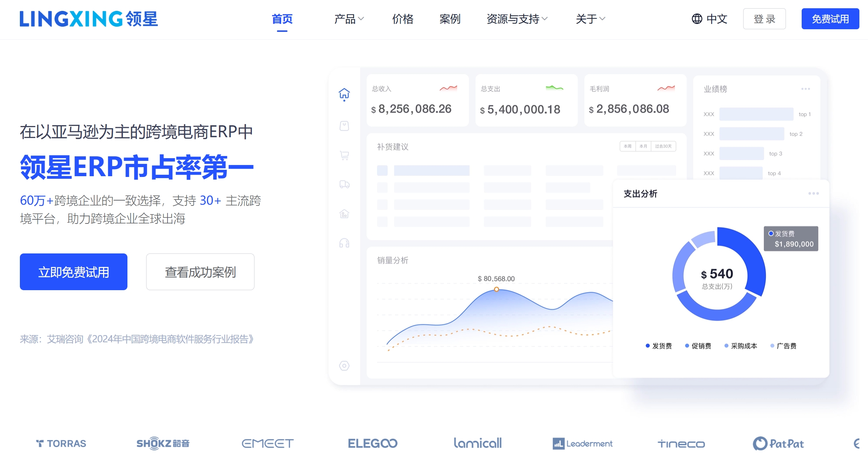Select the 首页 menu item
868x469 pixels.
pyautogui.click(x=282, y=19)
